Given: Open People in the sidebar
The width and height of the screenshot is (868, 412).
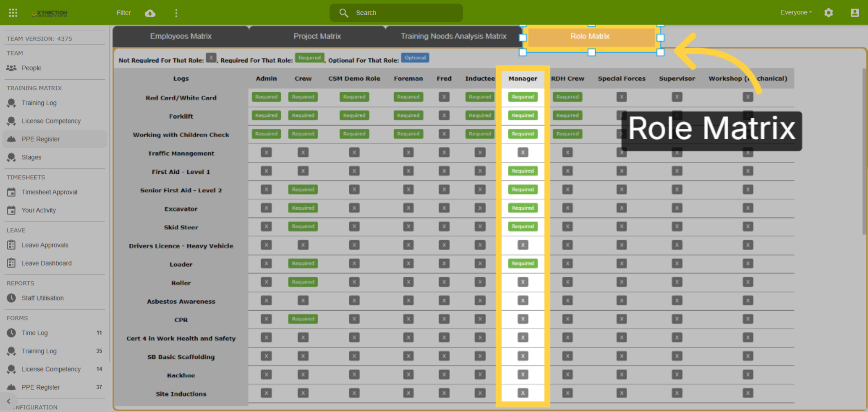Looking at the screenshot, I should click(31, 68).
